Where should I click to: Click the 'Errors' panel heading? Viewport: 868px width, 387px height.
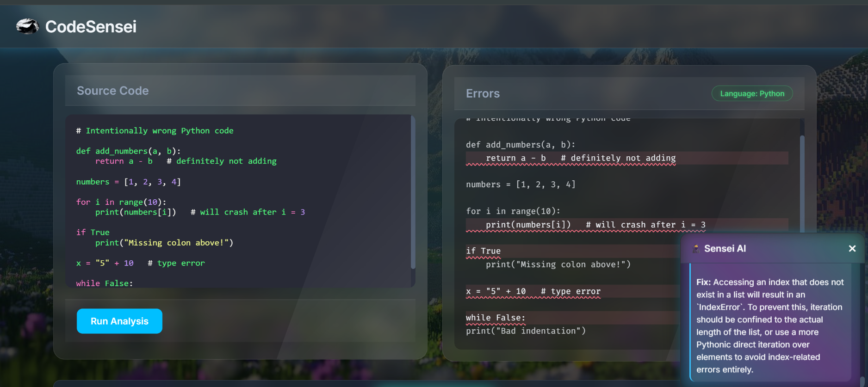click(x=483, y=93)
